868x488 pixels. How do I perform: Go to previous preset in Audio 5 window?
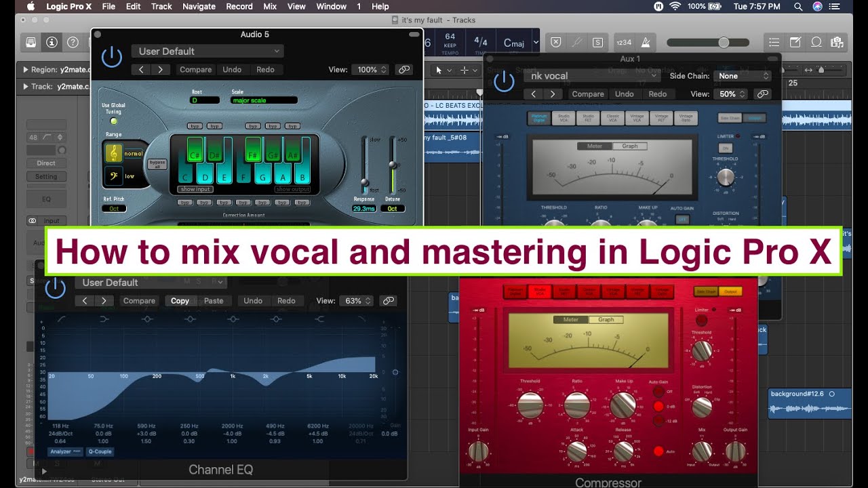[140, 69]
